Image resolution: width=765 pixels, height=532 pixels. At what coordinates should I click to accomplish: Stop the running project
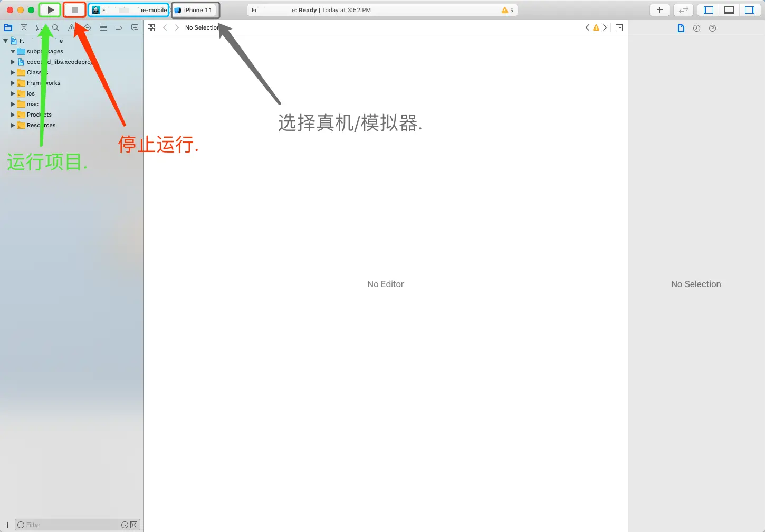point(74,9)
